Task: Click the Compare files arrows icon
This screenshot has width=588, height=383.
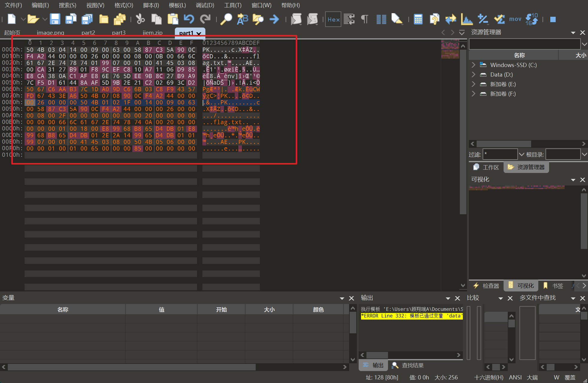Action: pos(451,19)
